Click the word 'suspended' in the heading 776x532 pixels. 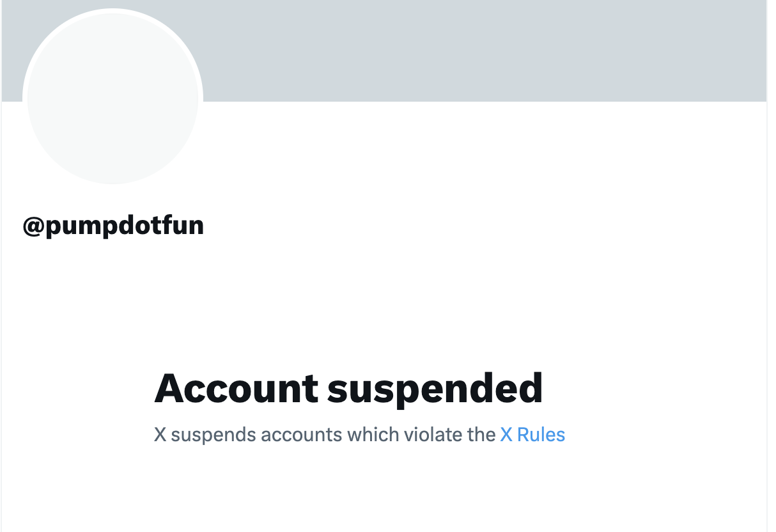point(435,388)
